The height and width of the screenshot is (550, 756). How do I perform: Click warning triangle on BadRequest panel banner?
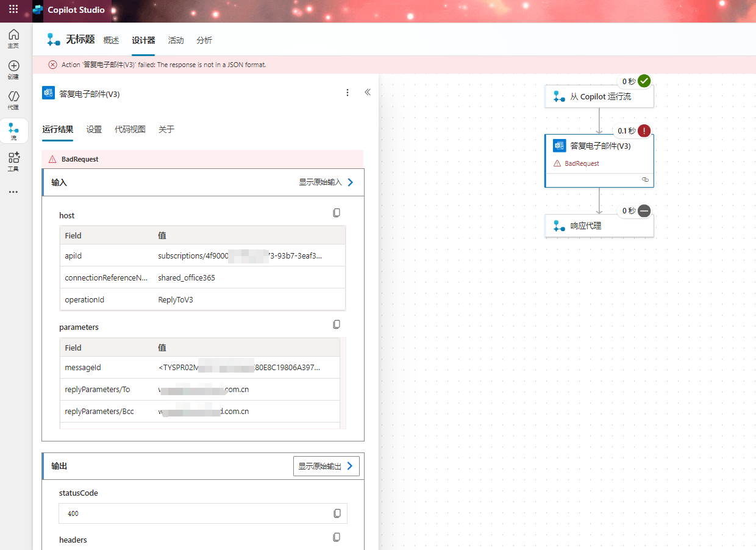click(52, 159)
